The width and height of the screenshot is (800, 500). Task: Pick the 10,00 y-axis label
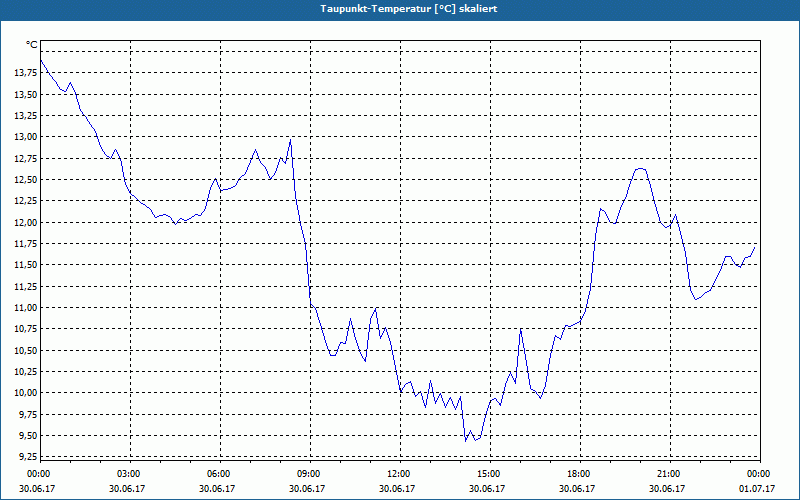click(26, 393)
